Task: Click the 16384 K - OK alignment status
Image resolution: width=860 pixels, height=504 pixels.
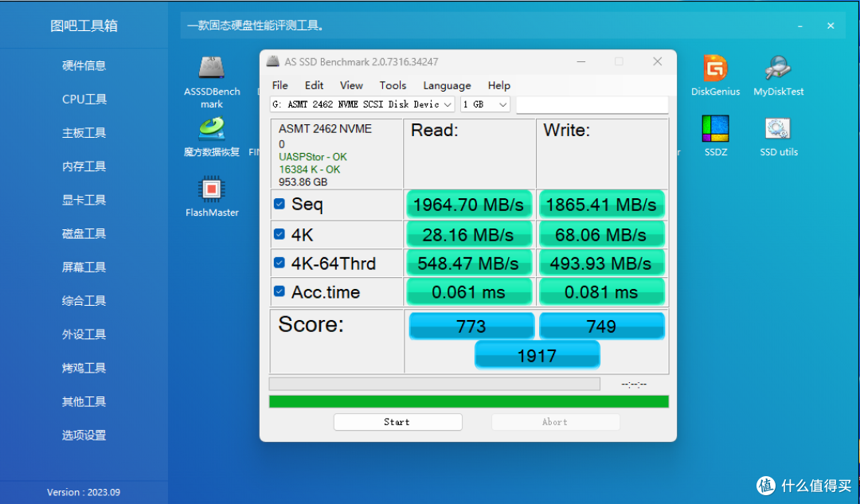Action: pos(309,170)
